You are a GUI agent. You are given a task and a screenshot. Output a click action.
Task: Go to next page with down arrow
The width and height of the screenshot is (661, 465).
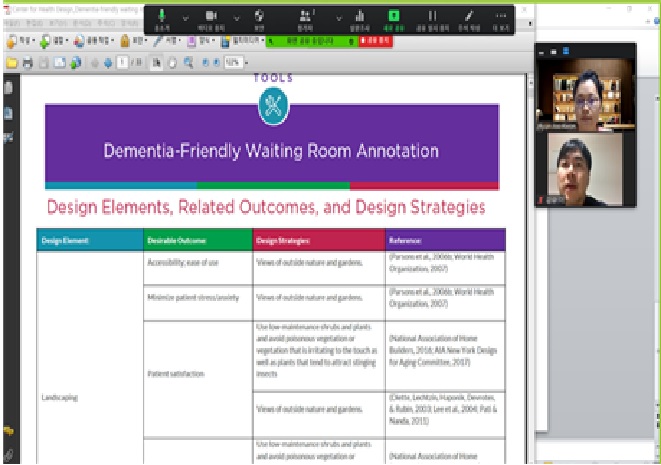pos(107,64)
